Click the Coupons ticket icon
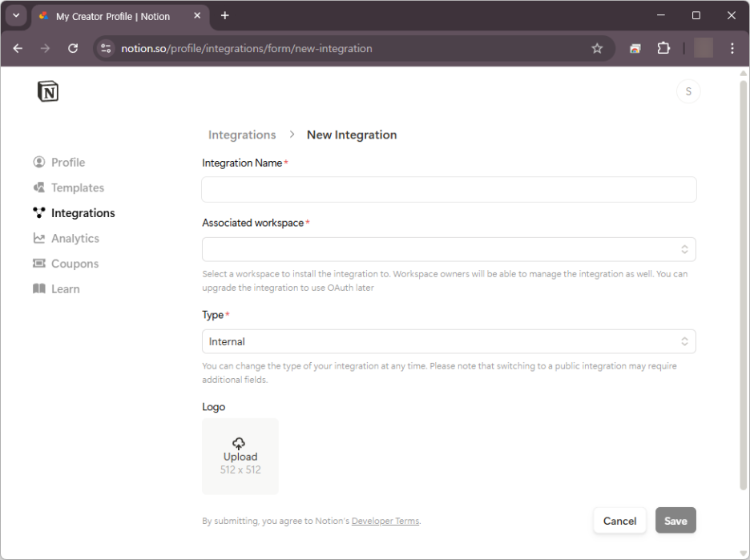Image resolution: width=750 pixels, height=560 pixels. (x=38, y=264)
